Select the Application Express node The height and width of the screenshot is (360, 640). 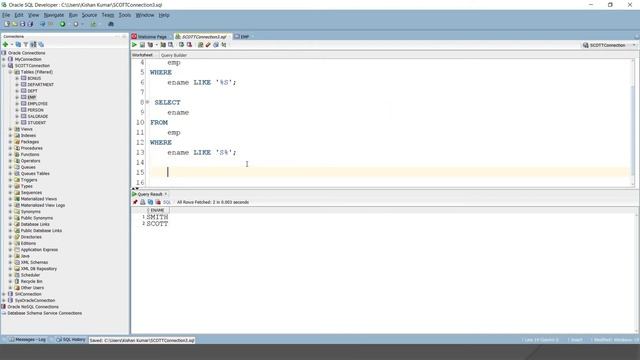[x=39, y=250]
